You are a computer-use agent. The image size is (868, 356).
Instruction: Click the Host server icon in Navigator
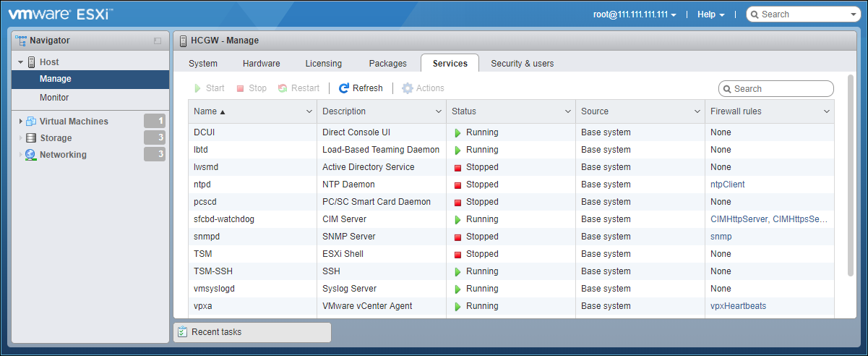(x=31, y=62)
